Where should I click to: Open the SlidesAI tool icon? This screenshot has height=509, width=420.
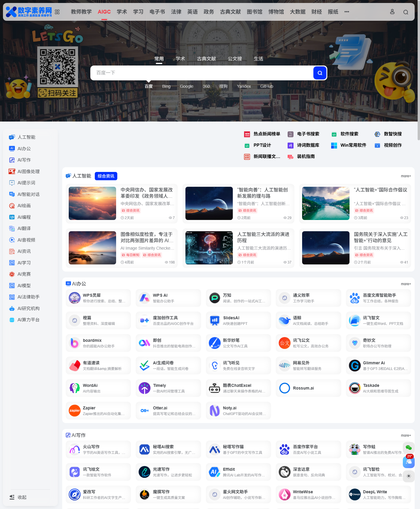(215, 320)
